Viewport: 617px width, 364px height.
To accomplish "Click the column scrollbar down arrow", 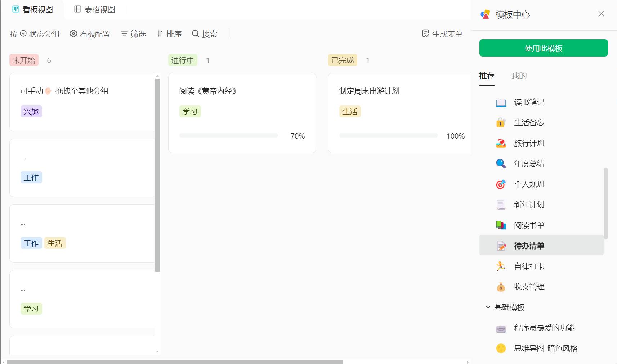I will tap(157, 352).
